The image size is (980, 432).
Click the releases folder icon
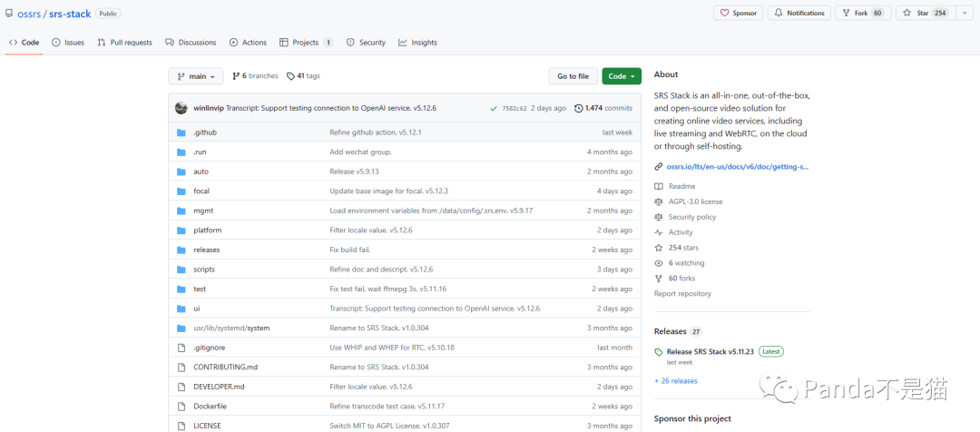point(181,250)
